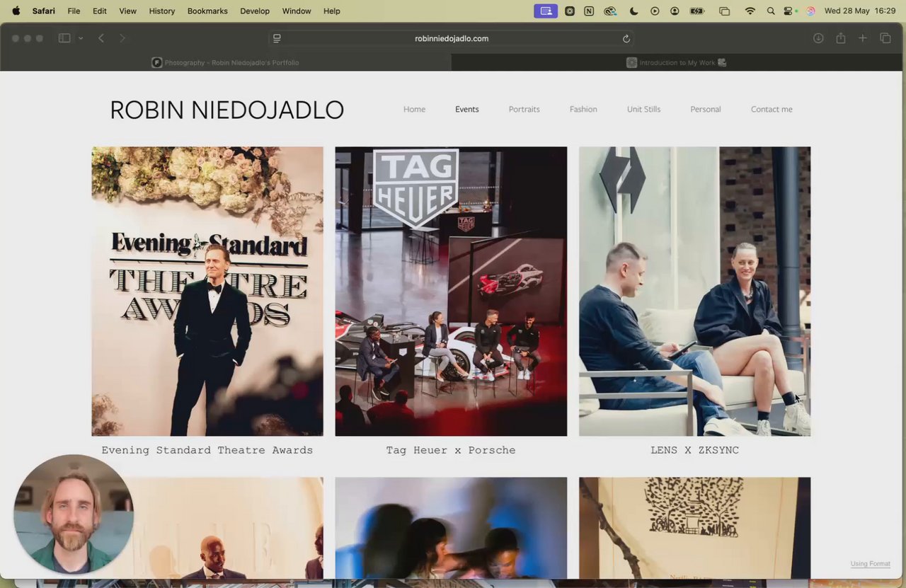
Task: Open the Bookmarks menu
Action: point(207,11)
